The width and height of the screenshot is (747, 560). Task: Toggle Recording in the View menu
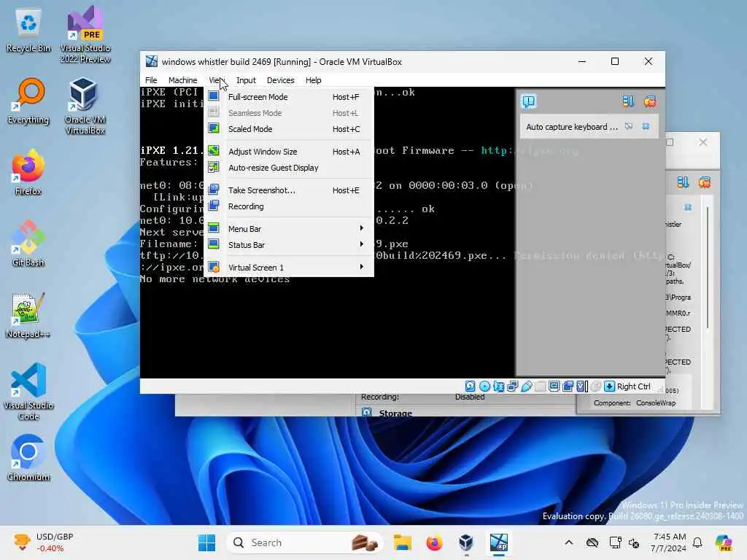(288, 206)
